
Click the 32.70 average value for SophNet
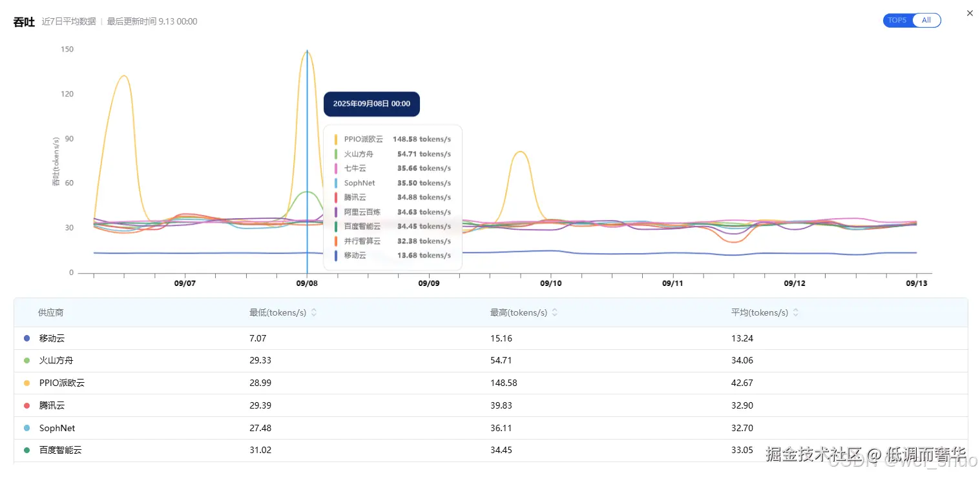(x=742, y=428)
